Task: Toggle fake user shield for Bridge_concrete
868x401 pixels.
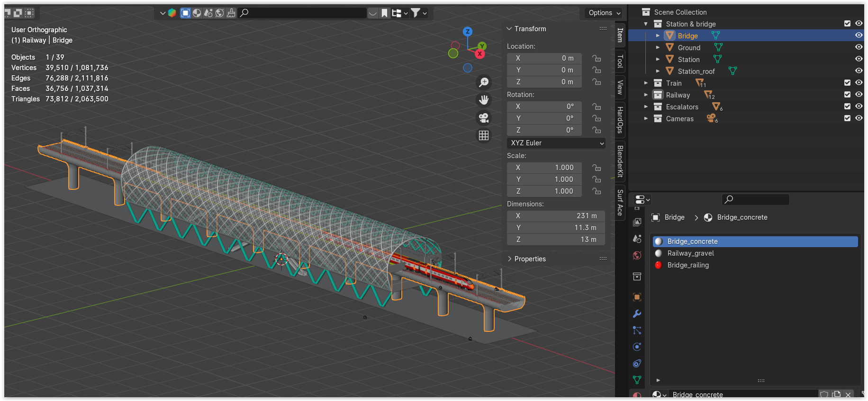Action: [824, 394]
